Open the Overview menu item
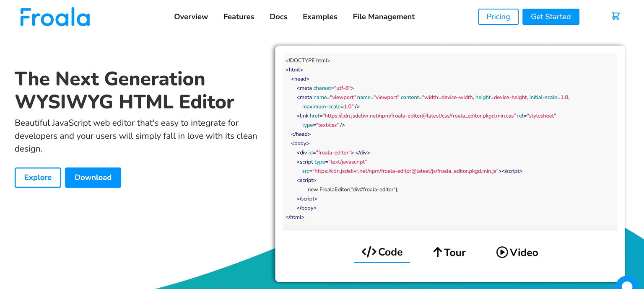Image resolution: width=644 pixels, height=289 pixels. coord(191,17)
